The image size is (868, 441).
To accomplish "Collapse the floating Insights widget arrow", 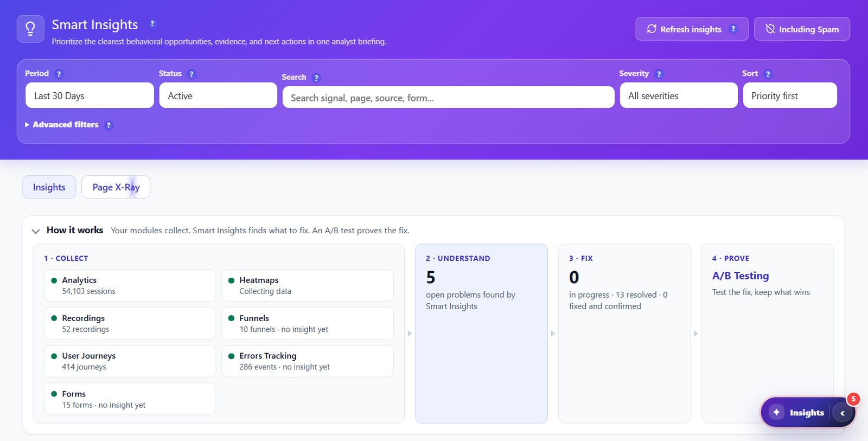I will click(843, 413).
